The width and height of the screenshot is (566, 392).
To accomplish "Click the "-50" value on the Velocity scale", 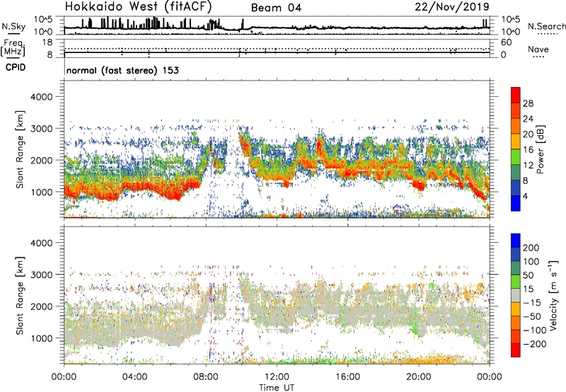I will tap(533, 316).
